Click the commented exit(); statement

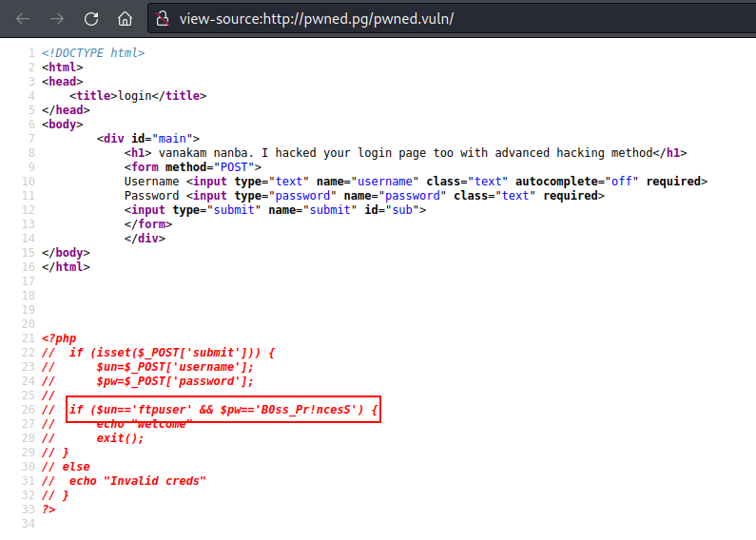click(x=120, y=438)
